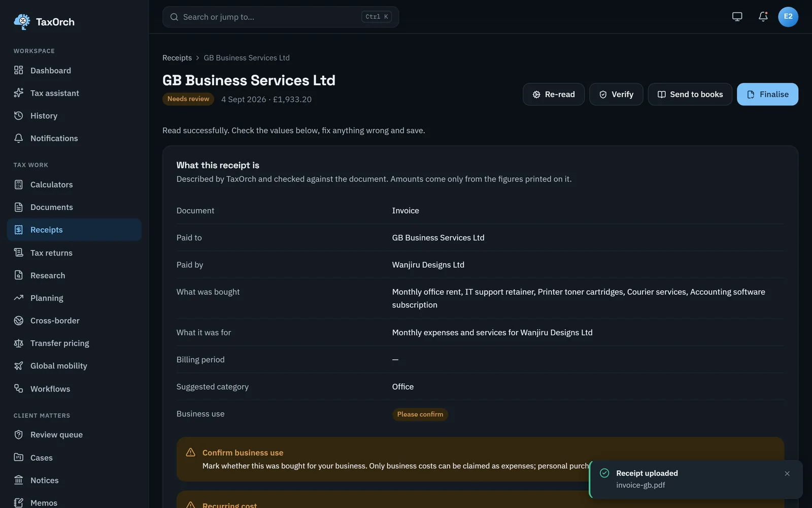Click the Office suggested category value
Screen dimensions: 812x508
click(x=402, y=387)
